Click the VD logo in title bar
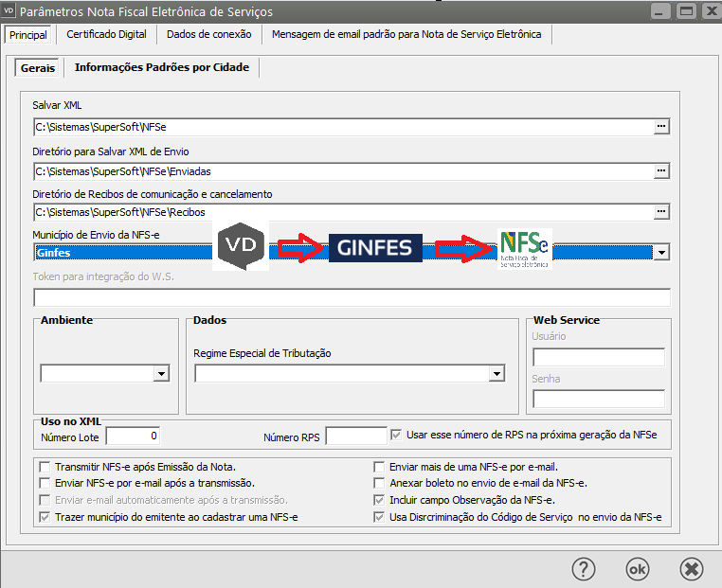 pyautogui.click(x=9, y=11)
